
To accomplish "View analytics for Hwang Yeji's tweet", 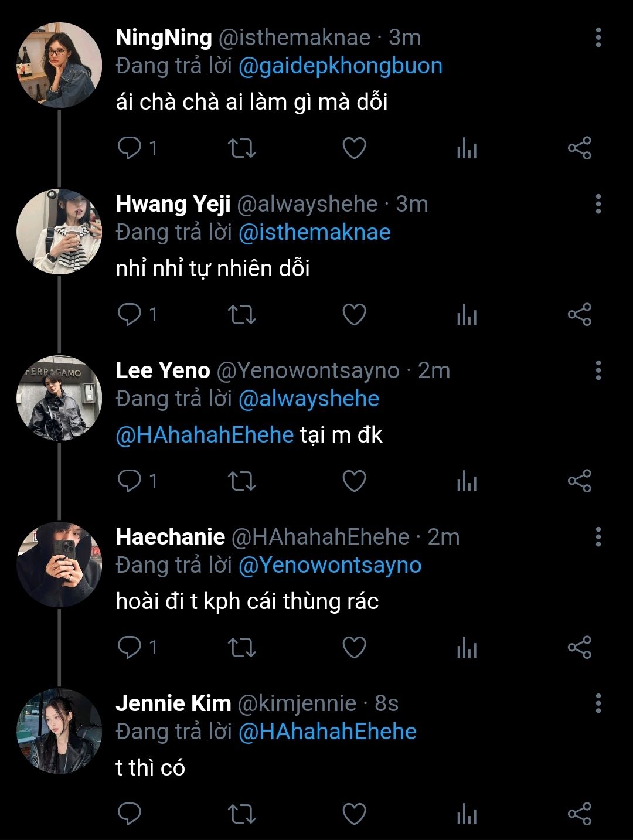I will [467, 315].
